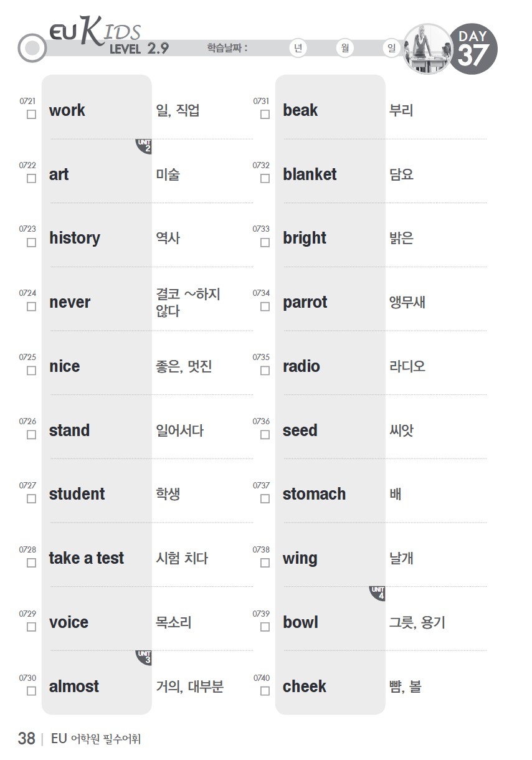Click the Korean meaning 앵무새
This screenshot has width=532, height=760.
pyautogui.click(x=407, y=303)
